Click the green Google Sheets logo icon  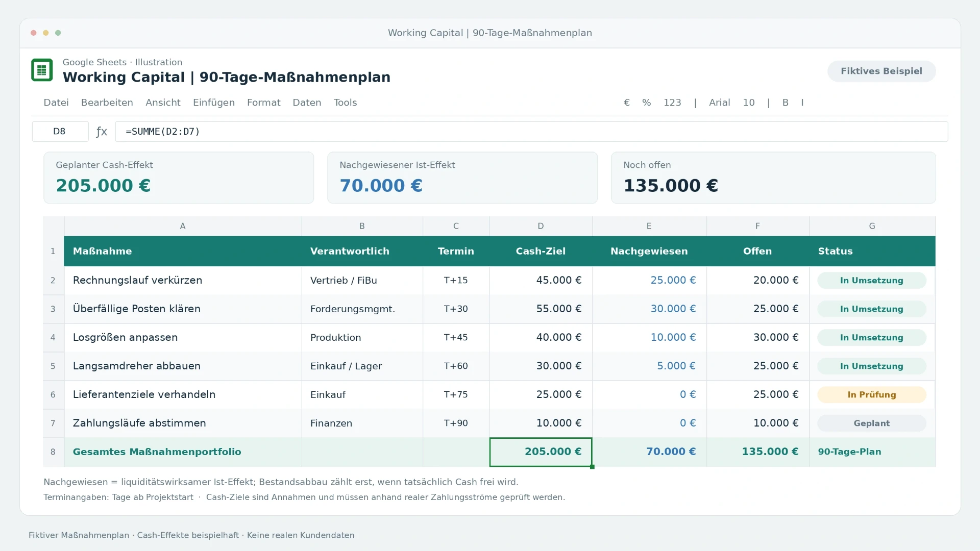click(x=42, y=70)
